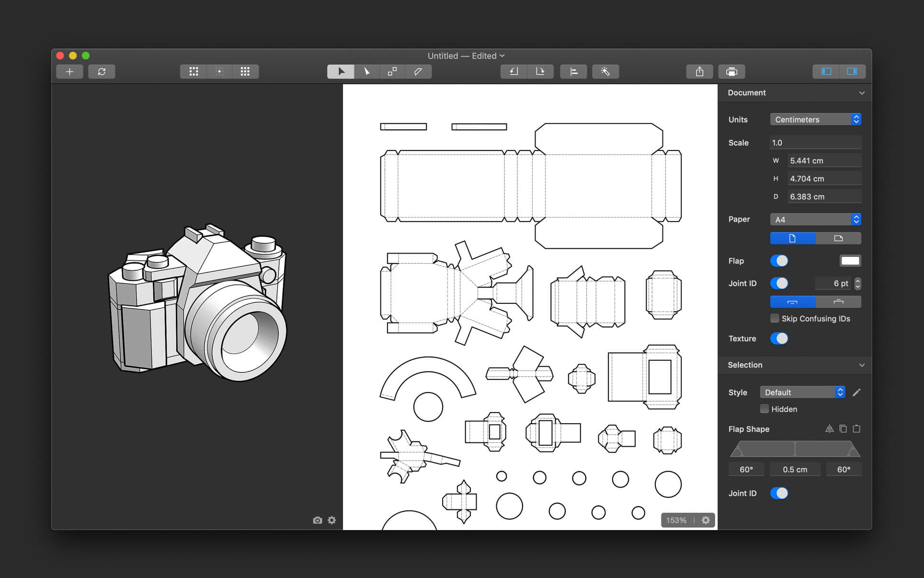Open the Style Default dropdown
The image size is (924, 578).
click(802, 392)
